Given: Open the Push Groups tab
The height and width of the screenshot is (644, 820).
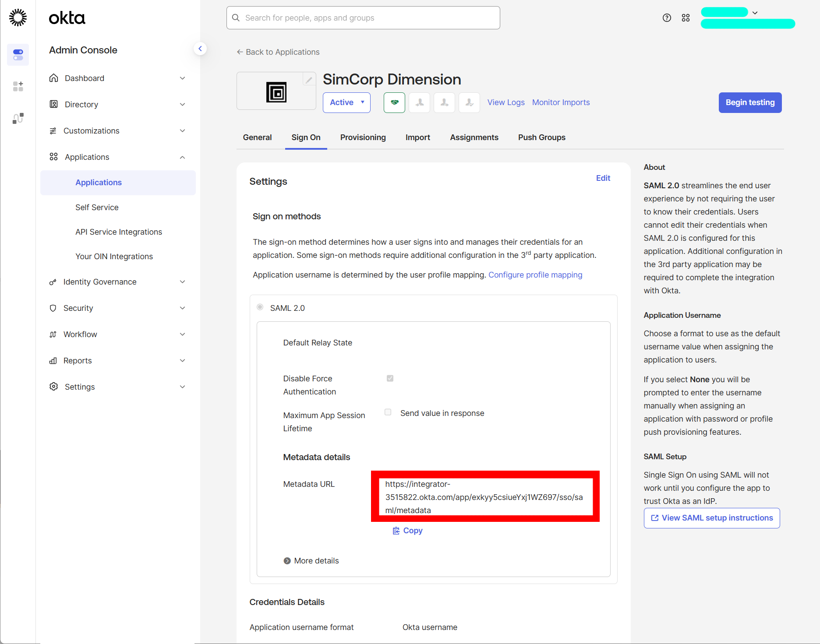Looking at the screenshot, I should [x=541, y=137].
